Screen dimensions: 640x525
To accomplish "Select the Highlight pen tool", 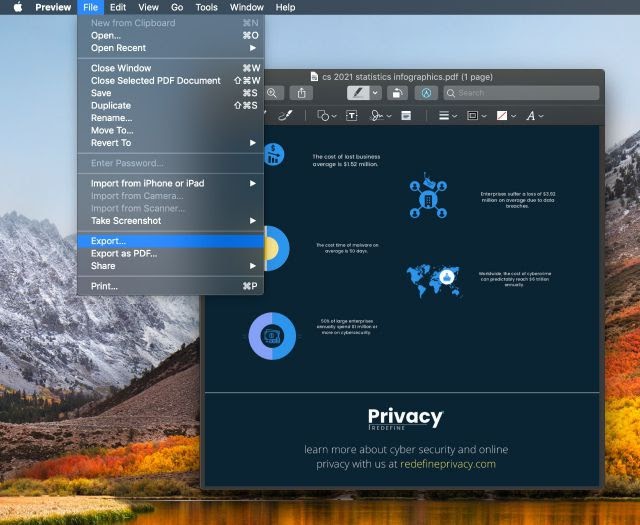I will 356,93.
